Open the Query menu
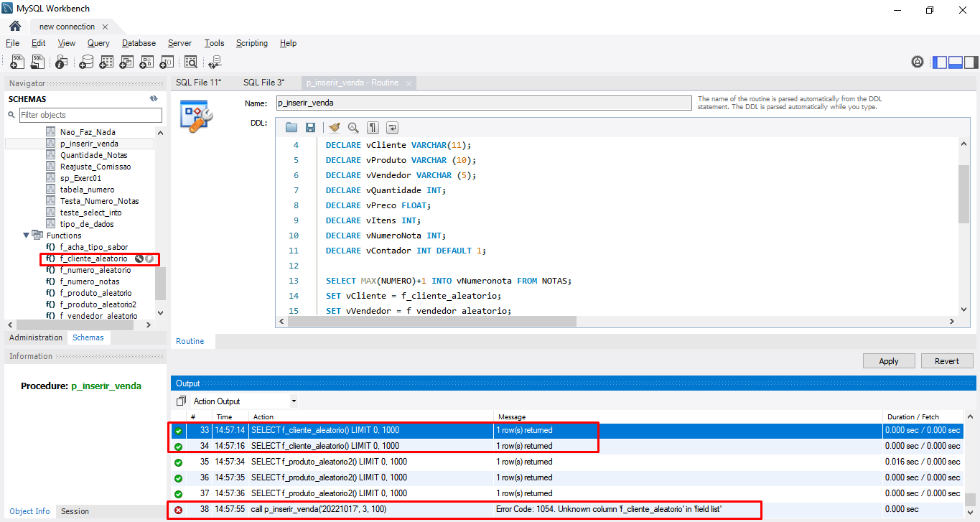The width and height of the screenshot is (980, 522). [x=98, y=43]
